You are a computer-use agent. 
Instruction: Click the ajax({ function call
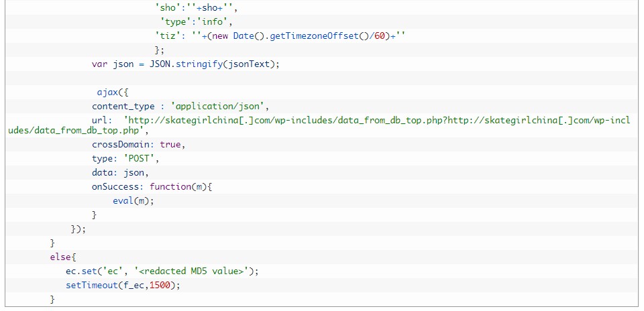(111, 92)
